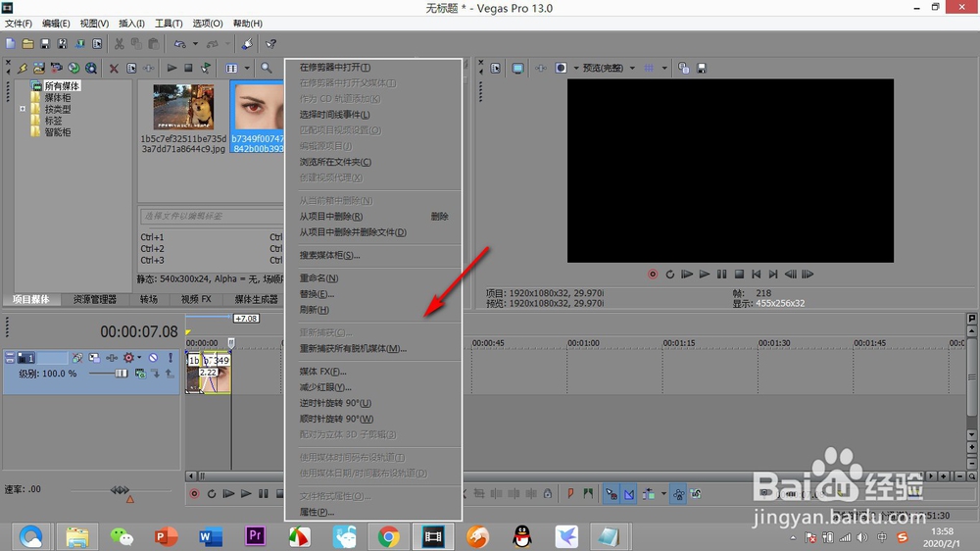Create a new project via toolbar icon

coord(11,44)
